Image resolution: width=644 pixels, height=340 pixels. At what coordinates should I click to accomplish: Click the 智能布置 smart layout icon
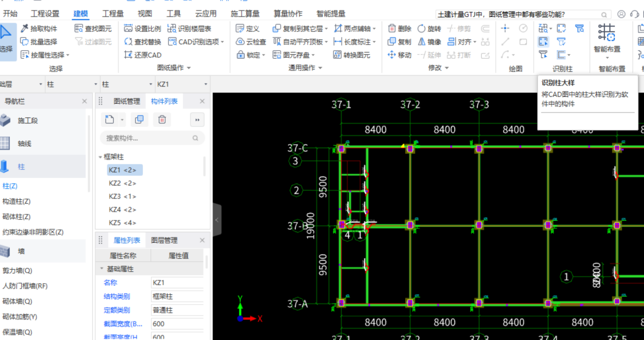(607, 32)
